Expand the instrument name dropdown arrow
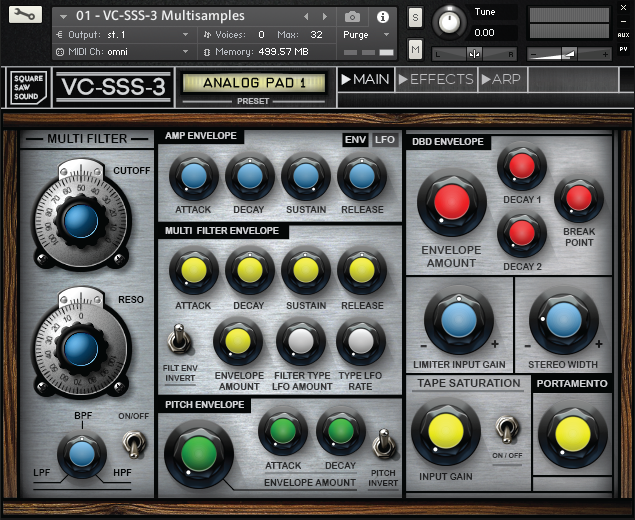The height and width of the screenshot is (520, 635). tap(63, 17)
